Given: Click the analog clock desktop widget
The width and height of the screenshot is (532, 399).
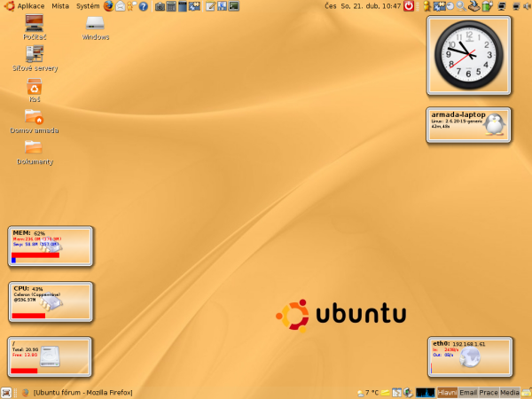Looking at the screenshot, I should point(468,55).
